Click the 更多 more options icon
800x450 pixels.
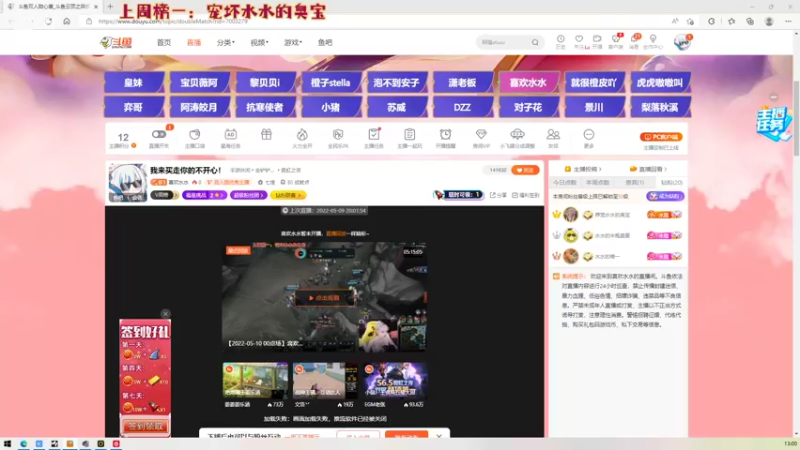589,134
